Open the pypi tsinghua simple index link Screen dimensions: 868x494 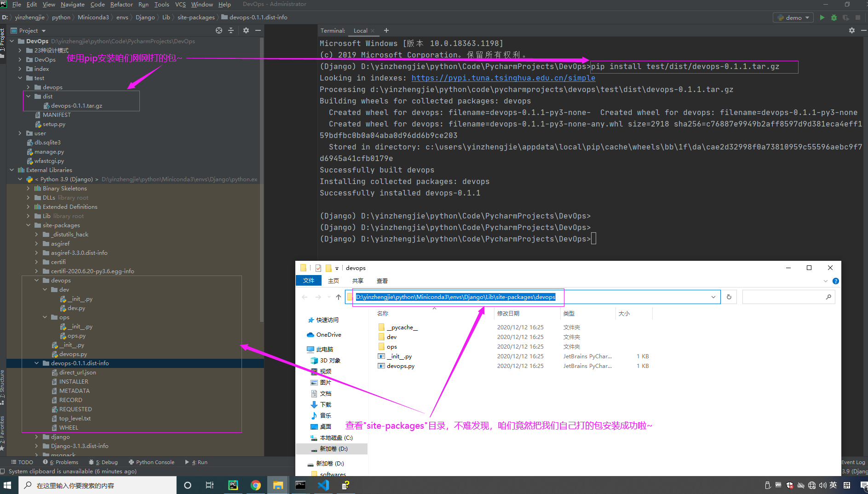pos(503,78)
